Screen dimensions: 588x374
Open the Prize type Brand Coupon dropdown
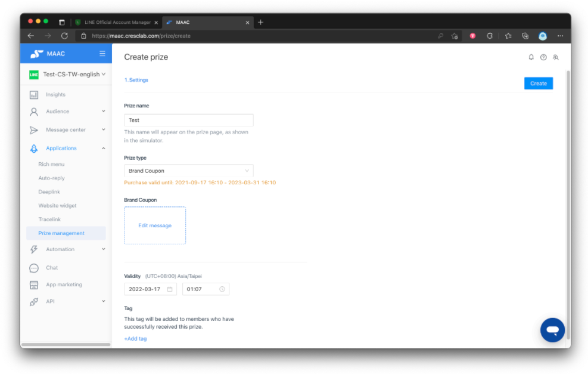(x=189, y=171)
